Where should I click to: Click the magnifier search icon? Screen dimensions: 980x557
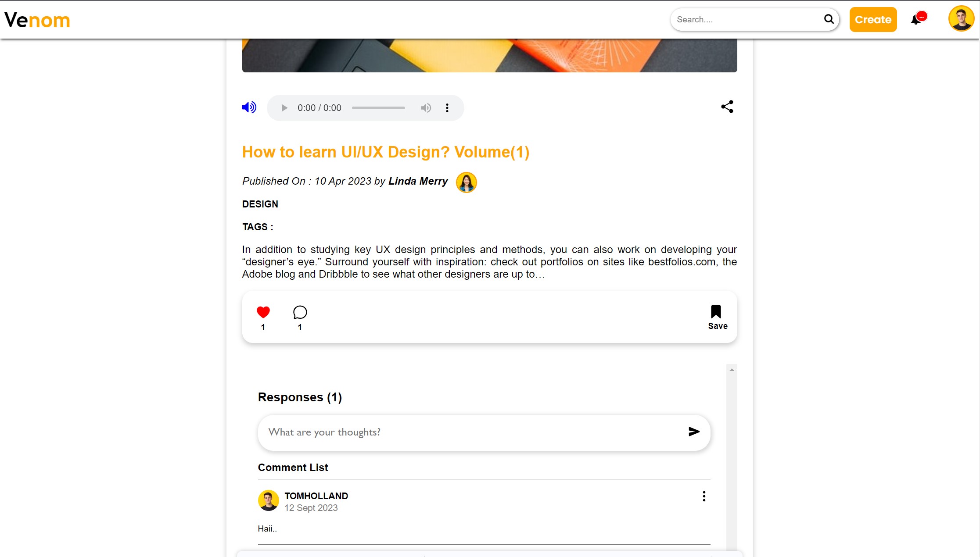click(x=829, y=19)
